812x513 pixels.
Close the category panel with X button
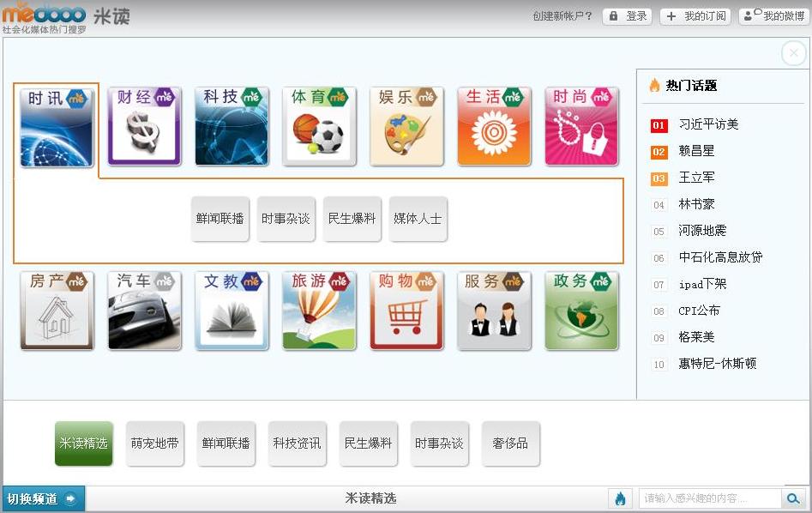point(793,53)
